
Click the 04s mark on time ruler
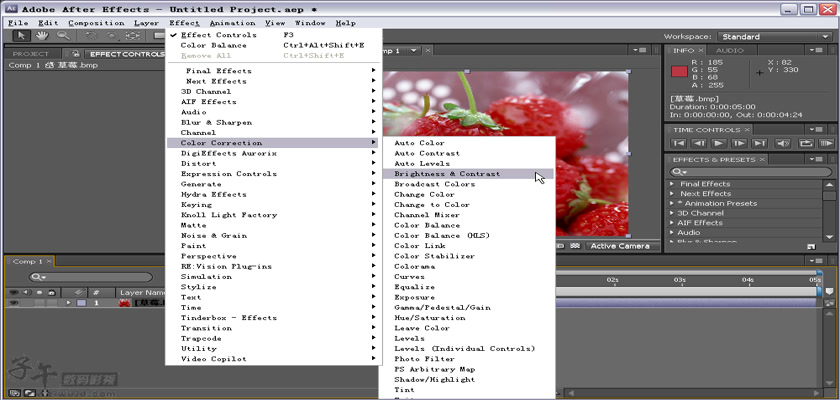[748, 280]
